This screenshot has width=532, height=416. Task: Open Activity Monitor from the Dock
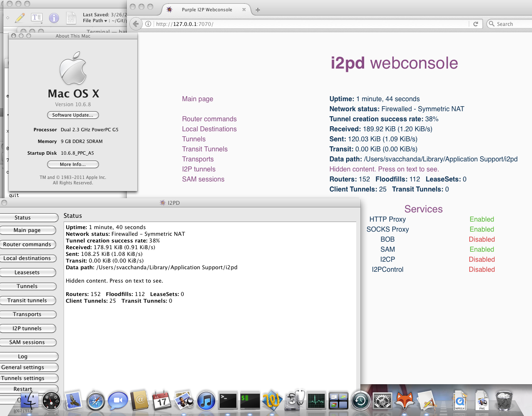[316, 401]
